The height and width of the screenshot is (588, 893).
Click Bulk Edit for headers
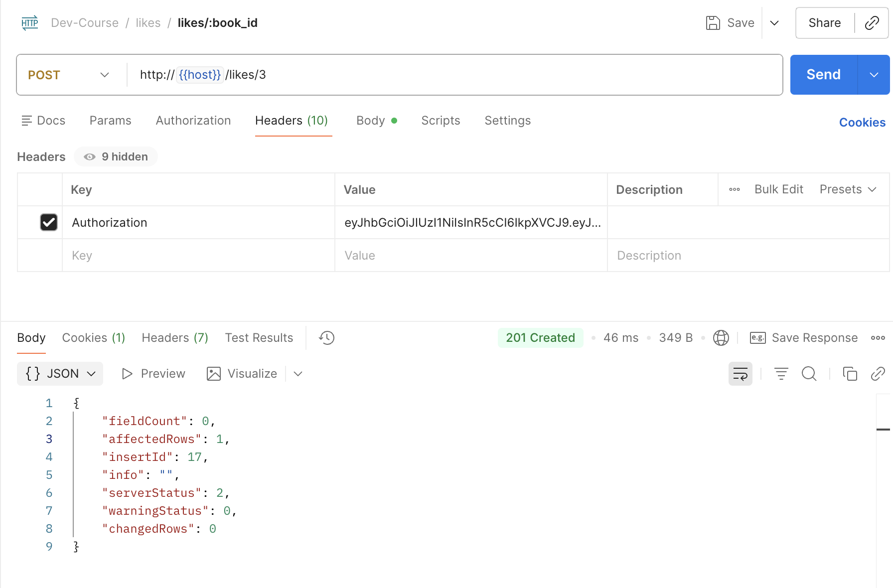778,189
